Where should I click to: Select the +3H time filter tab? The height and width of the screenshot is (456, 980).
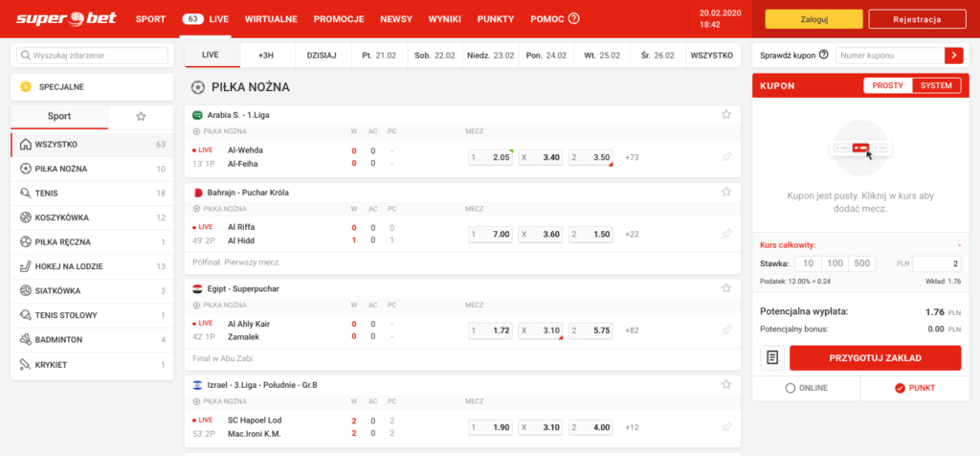tap(267, 55)
